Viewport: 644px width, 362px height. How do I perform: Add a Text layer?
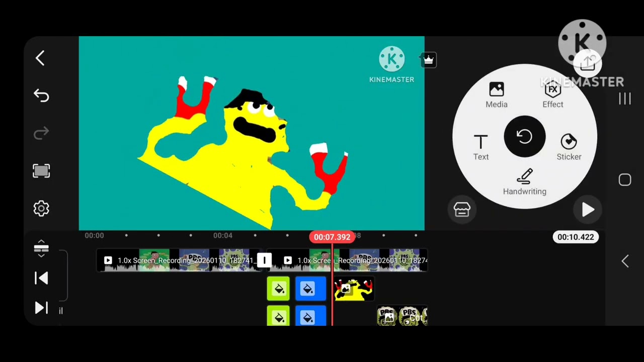pos(481,147)
